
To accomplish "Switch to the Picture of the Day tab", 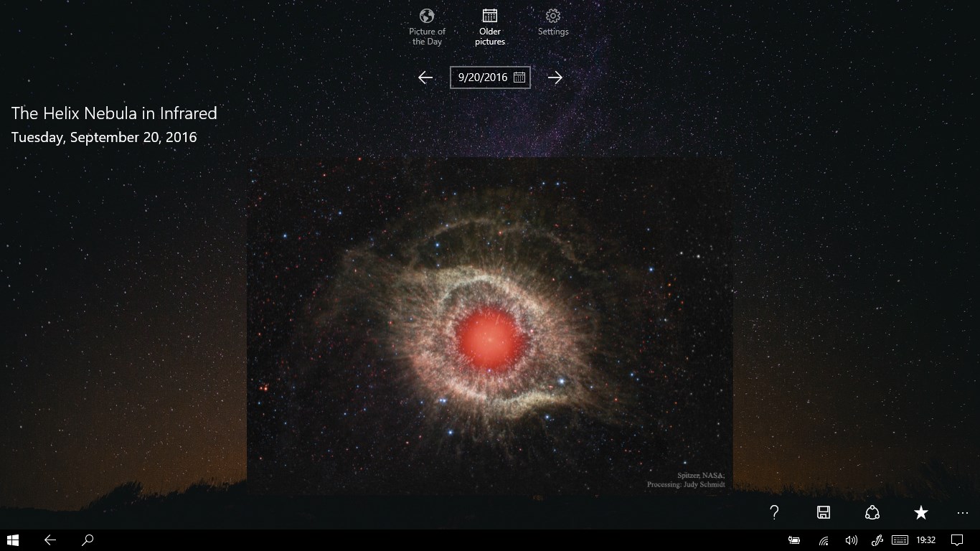I will 426,27.
